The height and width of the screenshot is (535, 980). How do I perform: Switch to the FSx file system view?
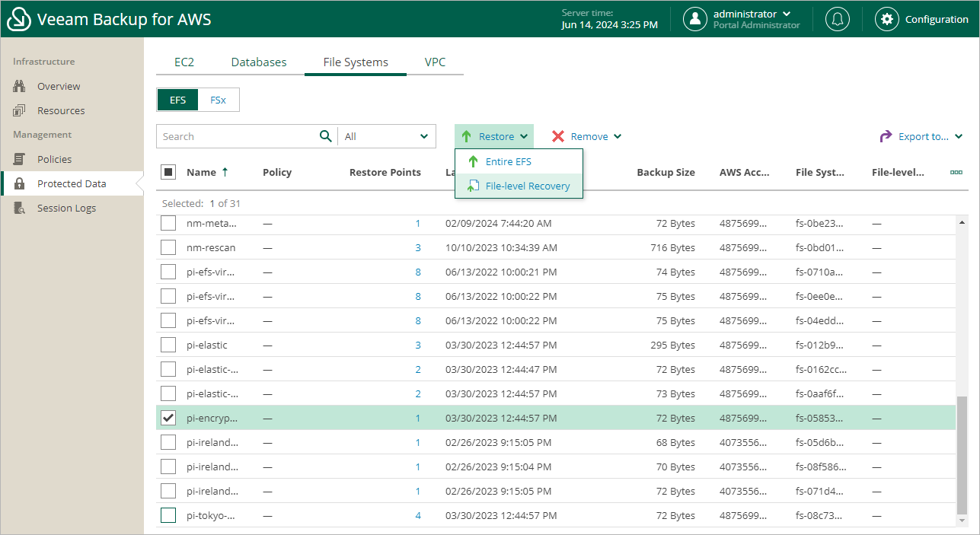pos(218,100)
